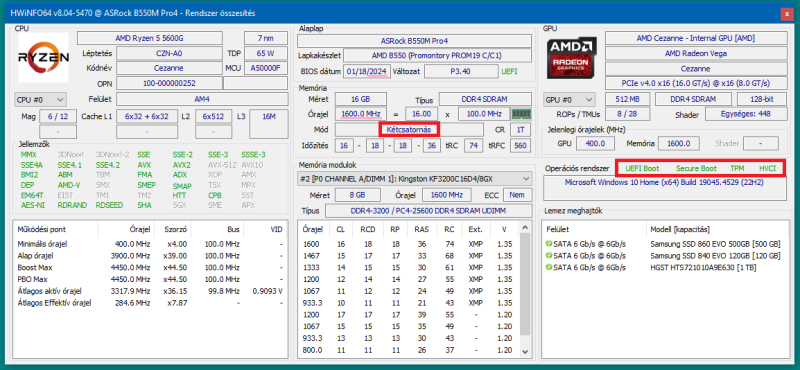Click the tRC 74 value field

473,145
